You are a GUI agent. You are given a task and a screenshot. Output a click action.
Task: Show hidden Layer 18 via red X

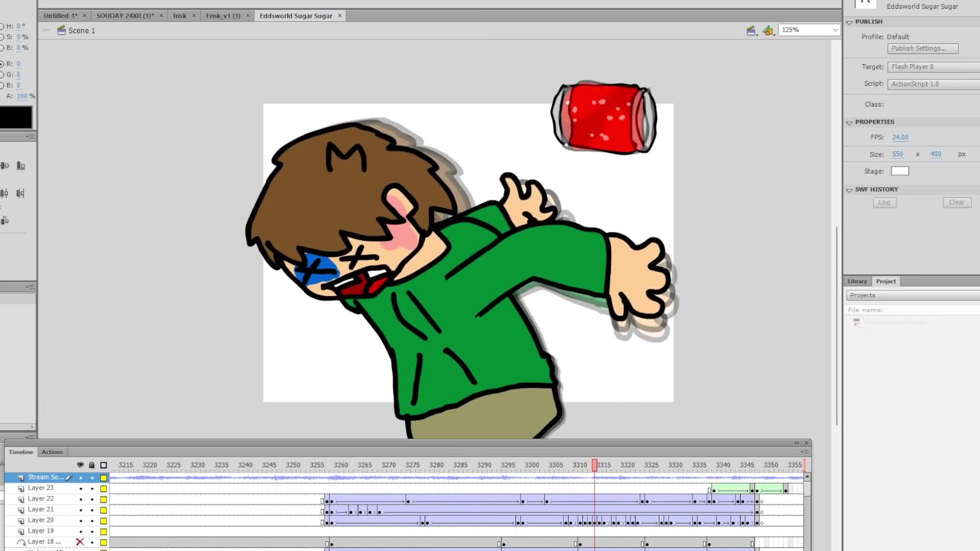coord(80,542)
